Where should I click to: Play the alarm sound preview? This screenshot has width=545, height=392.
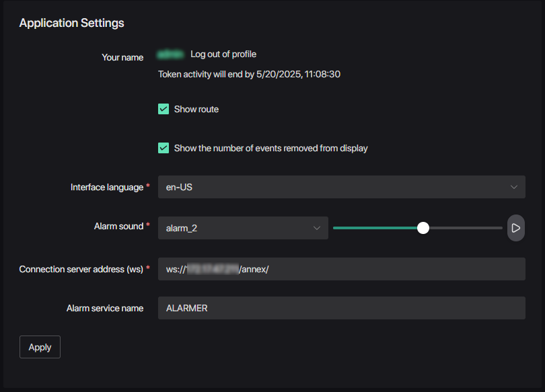tap(515, 228)
